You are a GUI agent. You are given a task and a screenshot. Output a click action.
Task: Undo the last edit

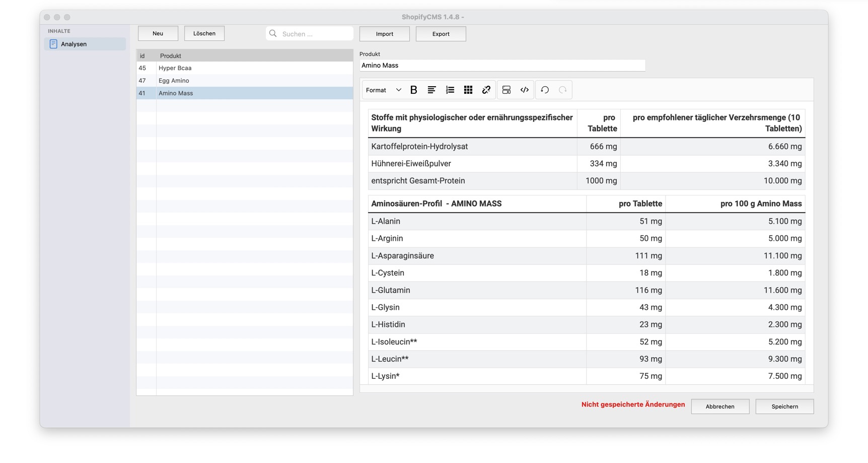coord(544,90)
